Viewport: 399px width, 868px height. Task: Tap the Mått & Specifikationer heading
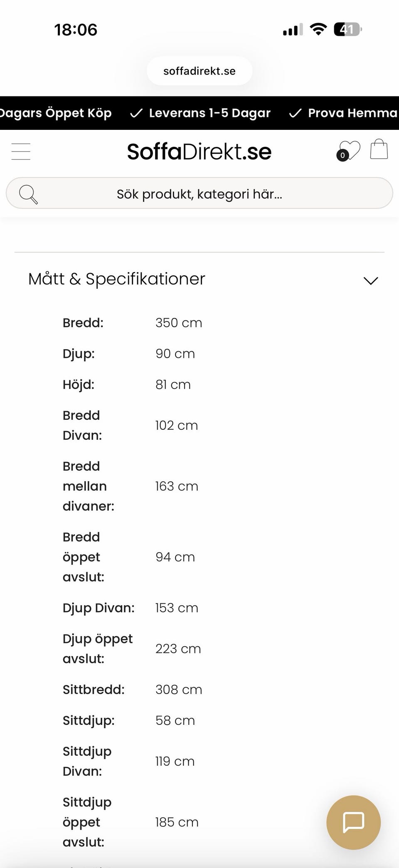[117, 279]
